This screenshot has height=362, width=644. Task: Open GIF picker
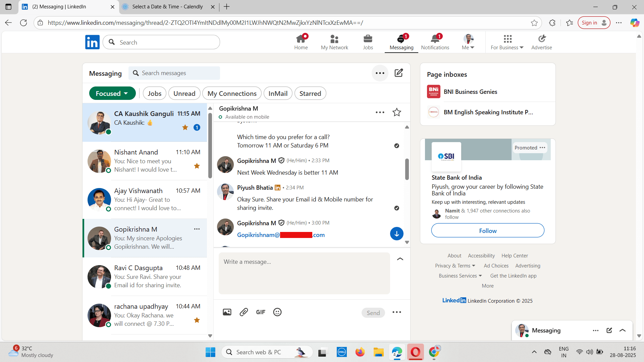261,312
